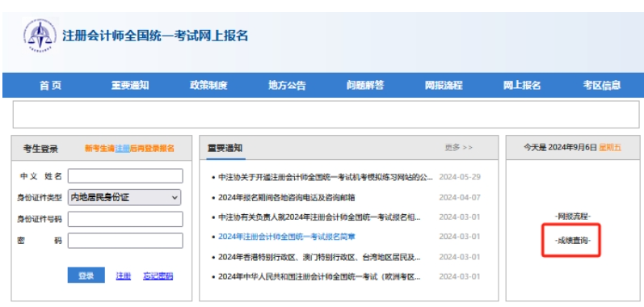The width and height of the screenshot is (644, 307).
Task: Focus the 身份证件号码 input field
Action: tap(125, 219)
